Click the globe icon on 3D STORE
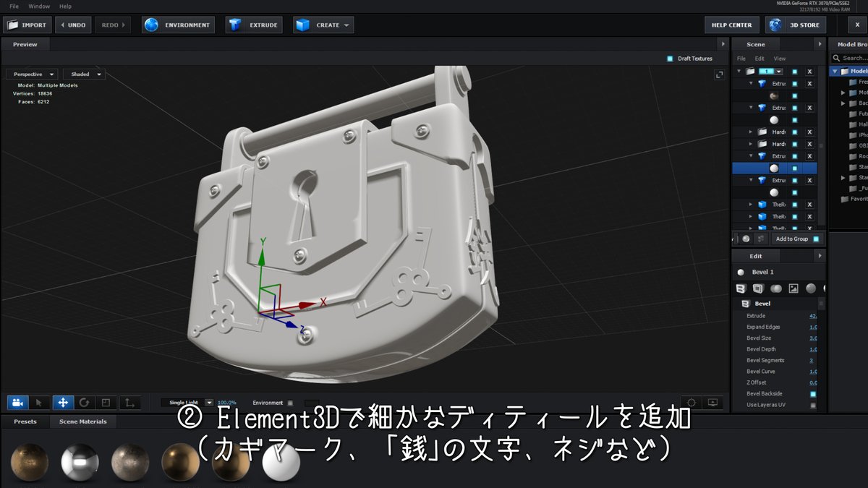 (776, 25)
